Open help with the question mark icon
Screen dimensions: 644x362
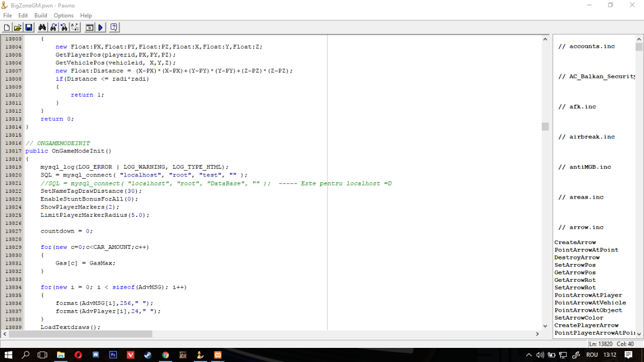[114, 27]
